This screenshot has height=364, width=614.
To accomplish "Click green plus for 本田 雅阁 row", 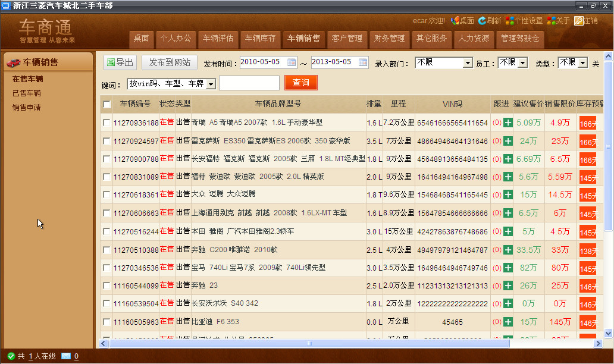I will 508,231.
